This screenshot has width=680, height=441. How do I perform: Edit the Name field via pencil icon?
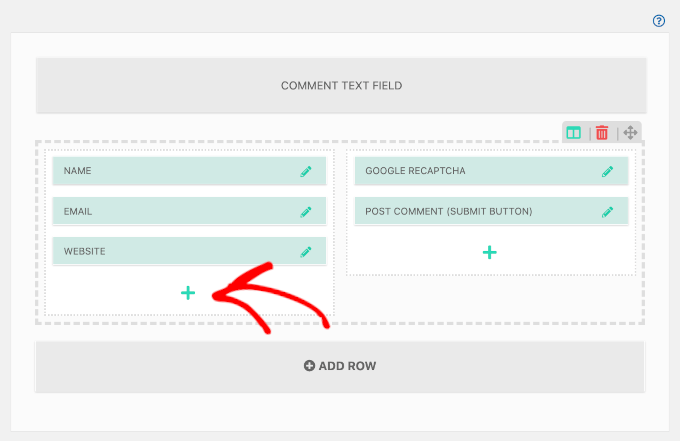[306, 171]
